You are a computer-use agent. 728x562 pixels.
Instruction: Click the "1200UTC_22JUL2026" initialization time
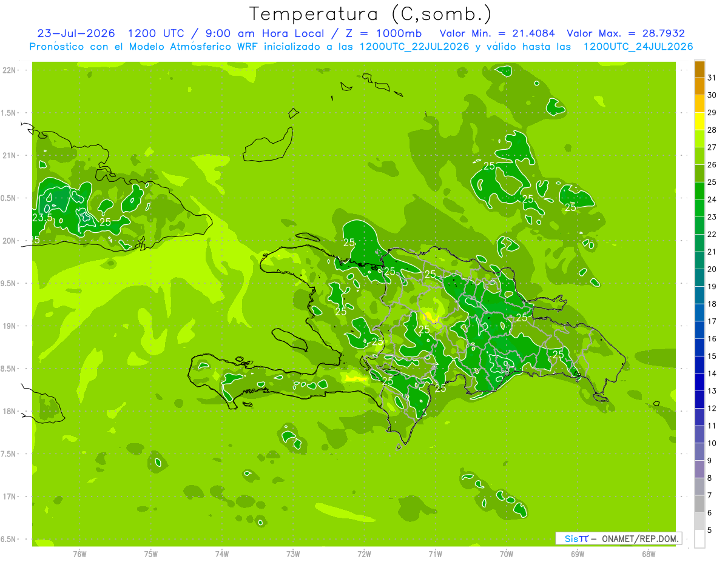(414, 47)
